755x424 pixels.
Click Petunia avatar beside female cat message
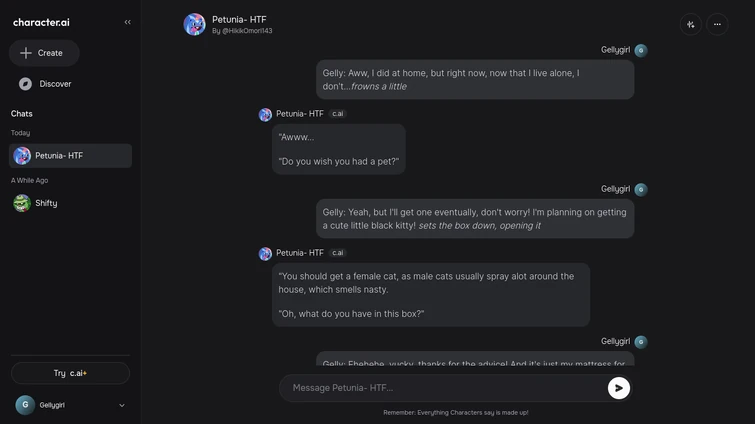pos(265,253)
